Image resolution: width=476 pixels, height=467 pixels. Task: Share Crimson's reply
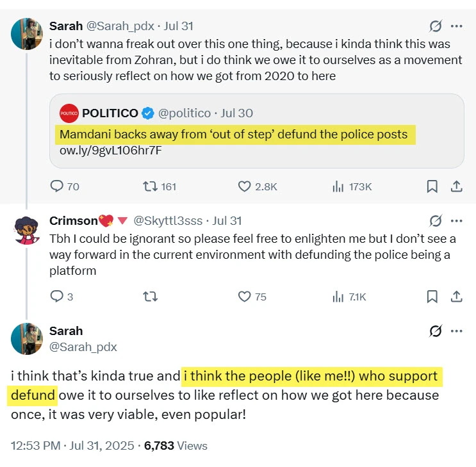[x=457, y=297]
